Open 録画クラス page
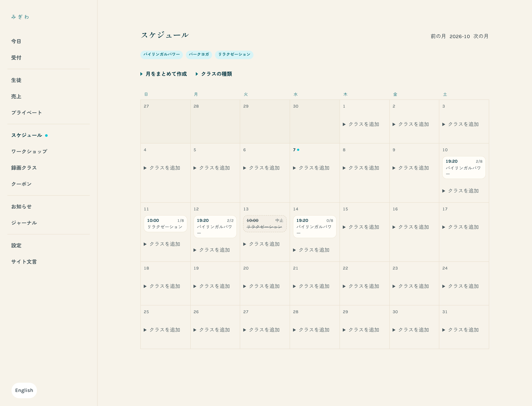532x406 pixels. (x=24, y=168)
